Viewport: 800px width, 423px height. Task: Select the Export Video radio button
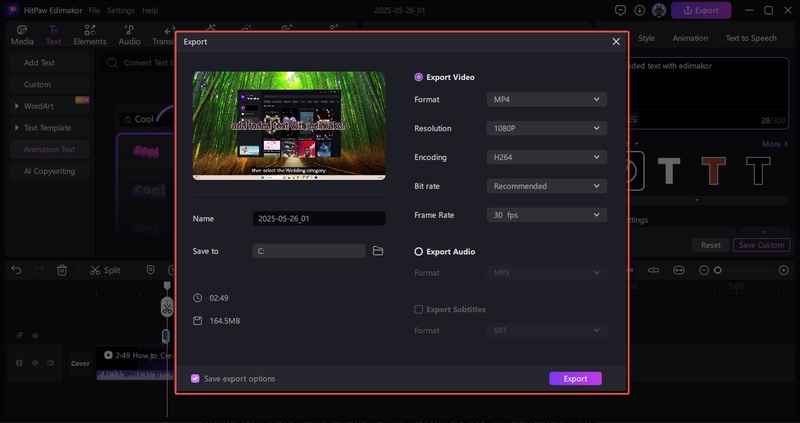418,77
